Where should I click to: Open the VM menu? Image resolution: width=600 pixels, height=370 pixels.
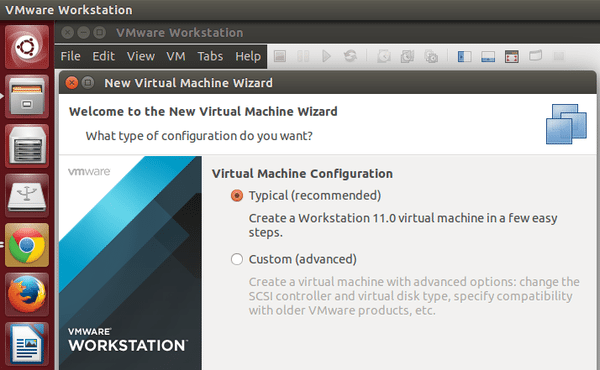[x=176, y=56]
